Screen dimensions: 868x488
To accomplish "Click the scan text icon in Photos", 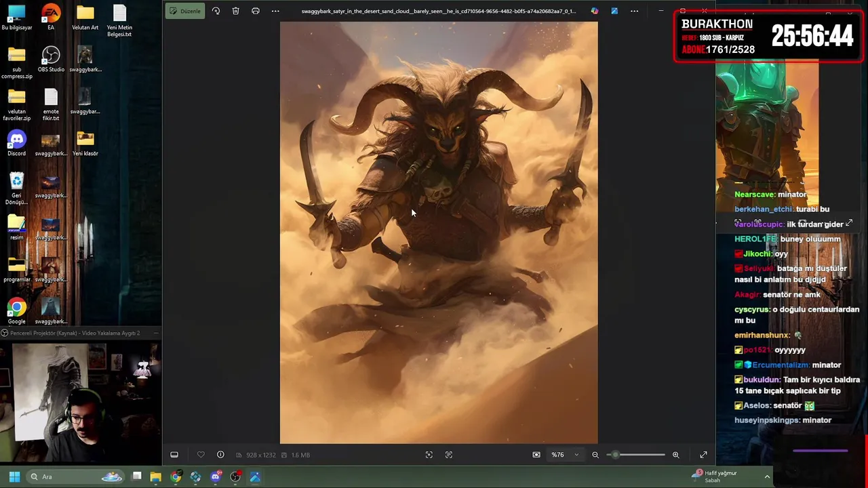I will pos(449,455).
